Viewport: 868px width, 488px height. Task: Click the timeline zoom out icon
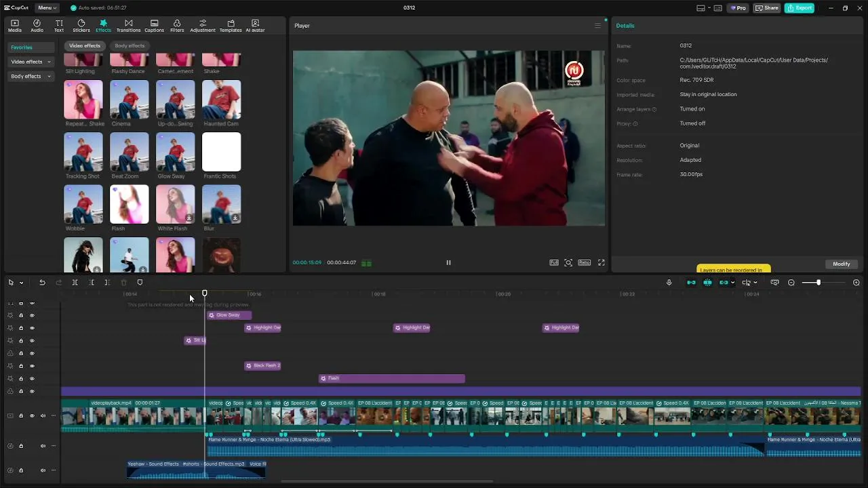point(791,283)
